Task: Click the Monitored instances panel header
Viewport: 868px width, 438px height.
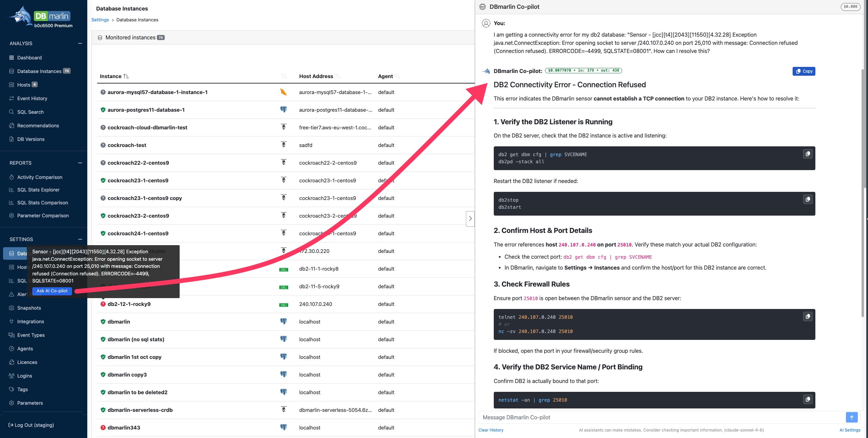Action: coord(283,37)
